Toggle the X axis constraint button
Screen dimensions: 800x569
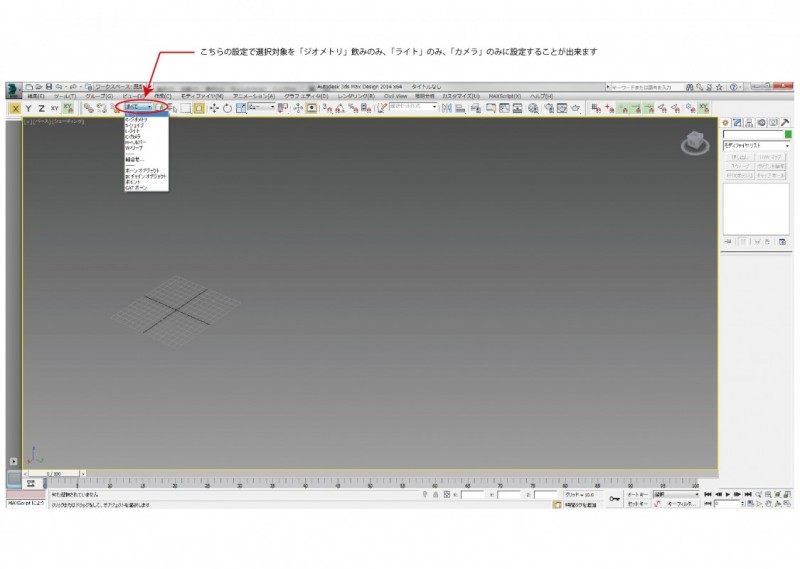pos(15,107)
